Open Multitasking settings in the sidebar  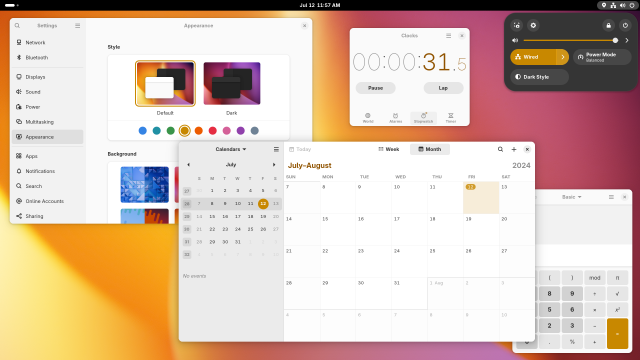[x=47, y=122]
